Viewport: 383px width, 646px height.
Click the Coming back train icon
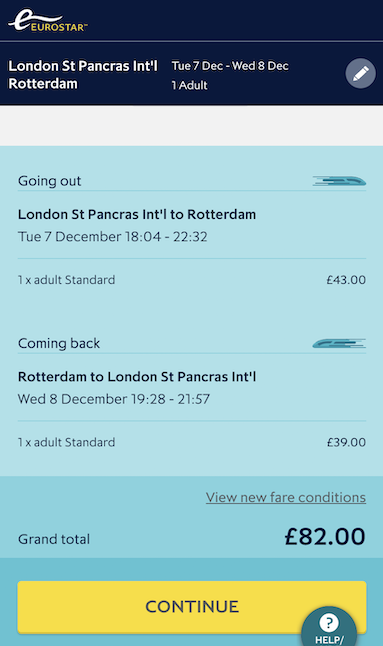(339, 343)
